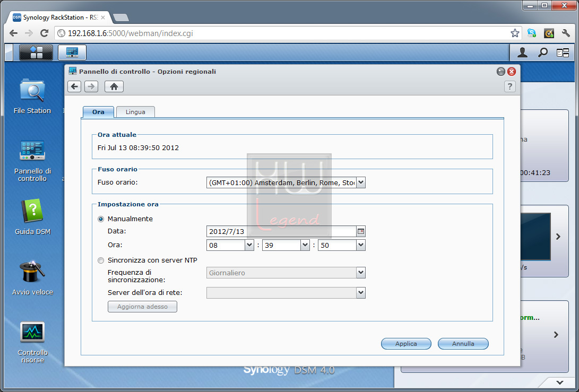This screenshot has width=579, height=392.
Task: Open the minute dropdown showing 39
Action: click(305, 245)
